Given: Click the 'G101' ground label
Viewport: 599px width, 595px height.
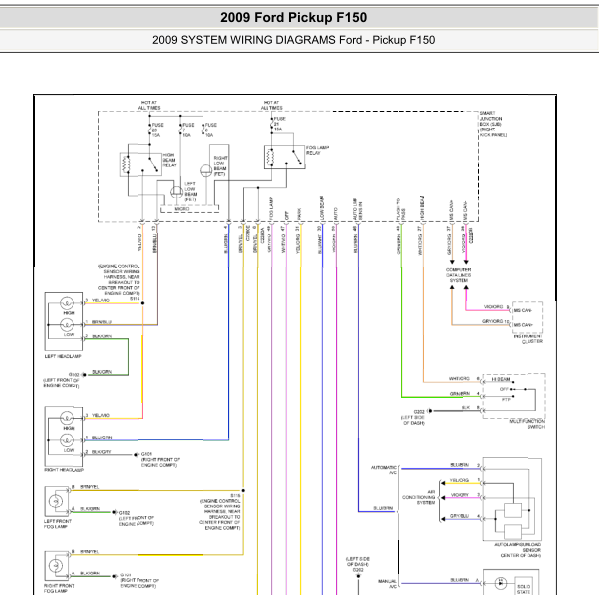Looking at the screenshot, I should [146, 454].
